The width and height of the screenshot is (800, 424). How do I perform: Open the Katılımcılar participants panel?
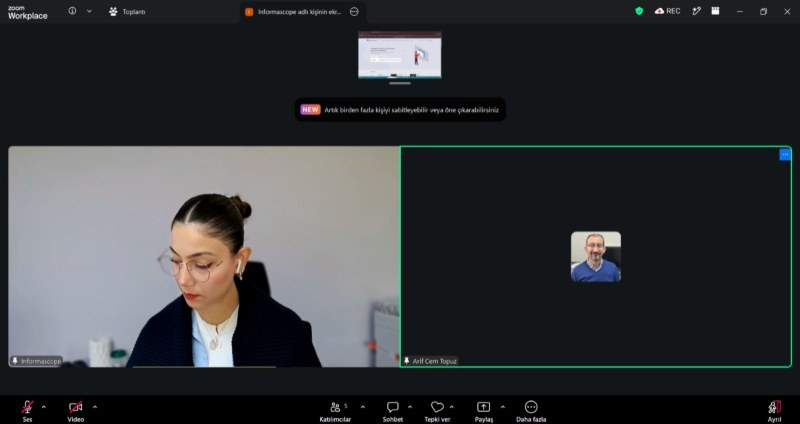335,411
